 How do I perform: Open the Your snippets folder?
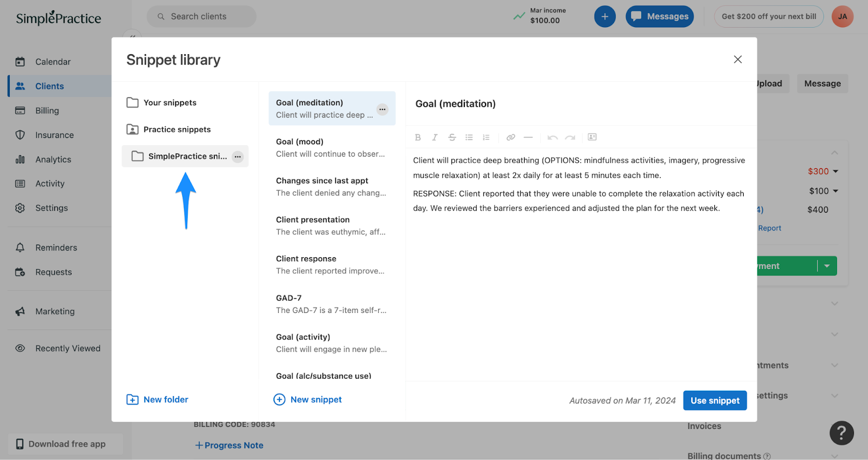click(x=170, y=103)
